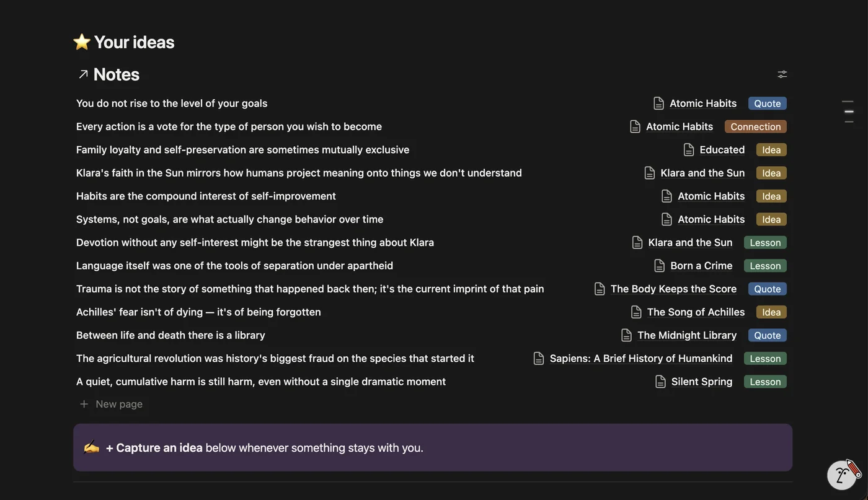Open note 'A quiet, cumulative harm is still harm'

coord(261,382)
